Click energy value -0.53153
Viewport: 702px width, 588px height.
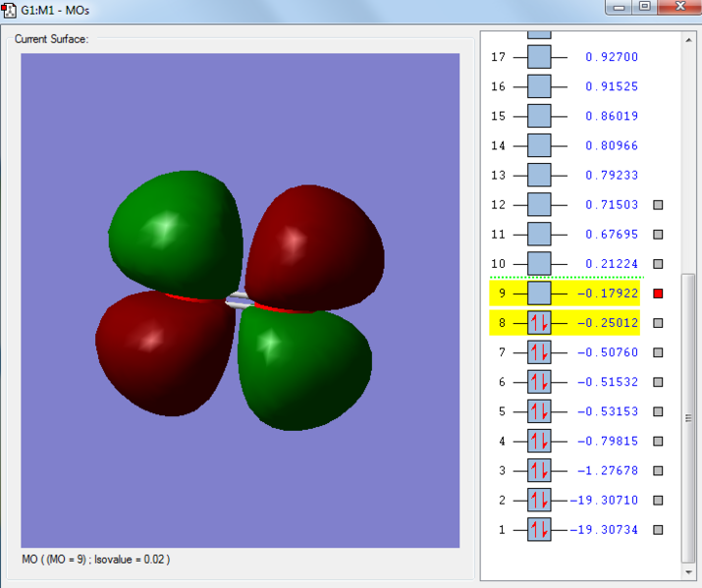click(608, 411)
